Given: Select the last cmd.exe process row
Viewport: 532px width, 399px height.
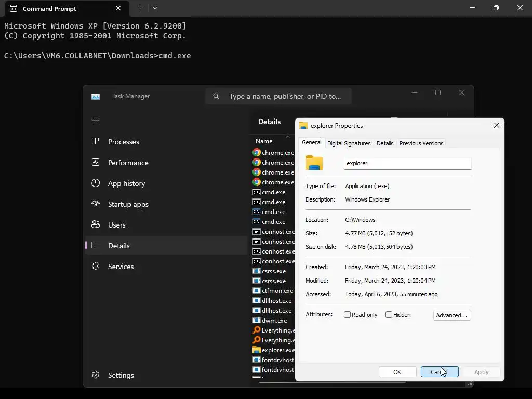Looking at the screenshot, I should point(273,221).
